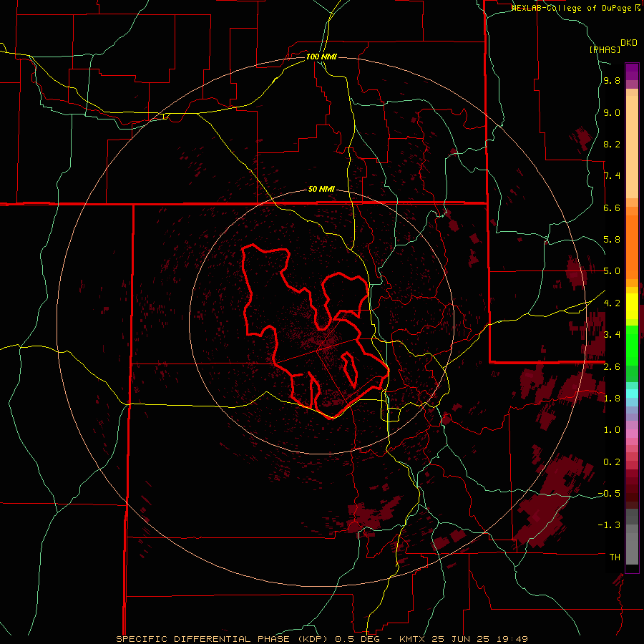
Task: Select the purple band atop the colorbar
Action: pyautogui.click(x=632, y=72)
